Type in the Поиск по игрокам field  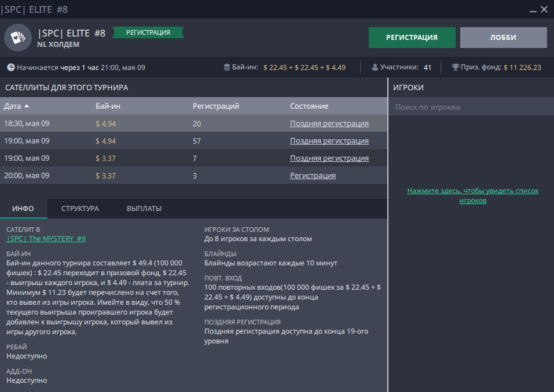(470, 108)
